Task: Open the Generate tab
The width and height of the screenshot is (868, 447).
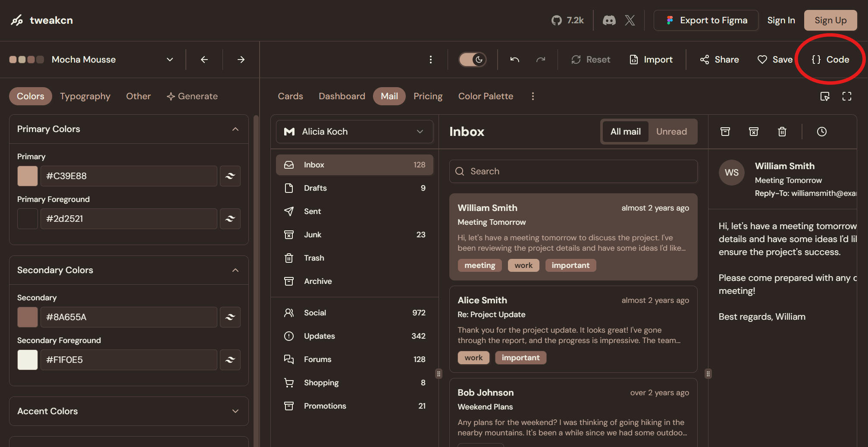Action: (192, 96)
